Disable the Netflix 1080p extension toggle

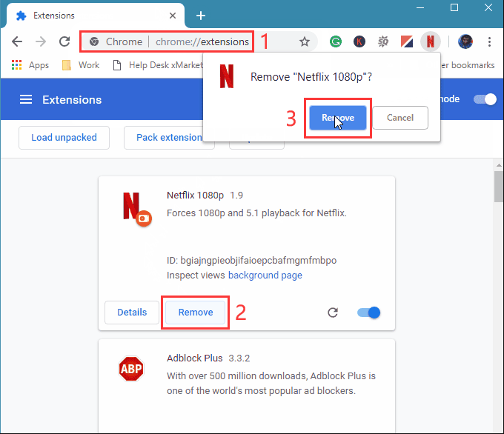pos(368,313)
